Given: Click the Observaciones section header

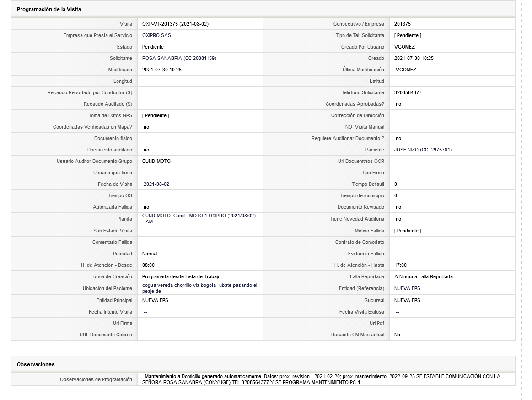Looking at the screenshot, I should (36, 364).
